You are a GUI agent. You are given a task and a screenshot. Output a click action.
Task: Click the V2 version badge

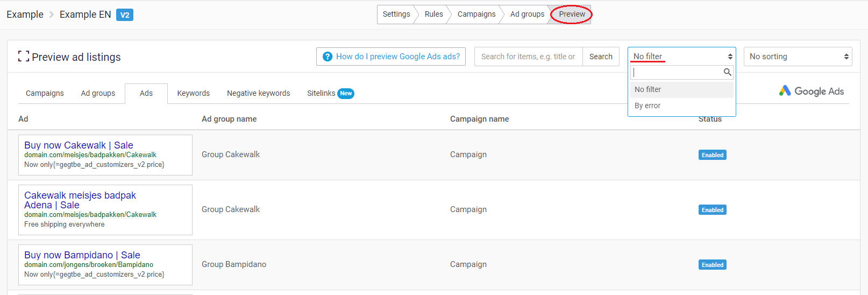[125, 15]
